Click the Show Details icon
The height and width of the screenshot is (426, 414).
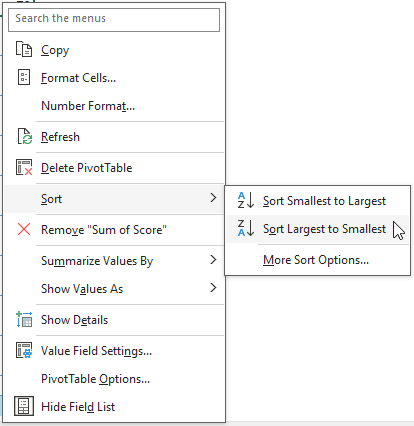coord(24,319)
